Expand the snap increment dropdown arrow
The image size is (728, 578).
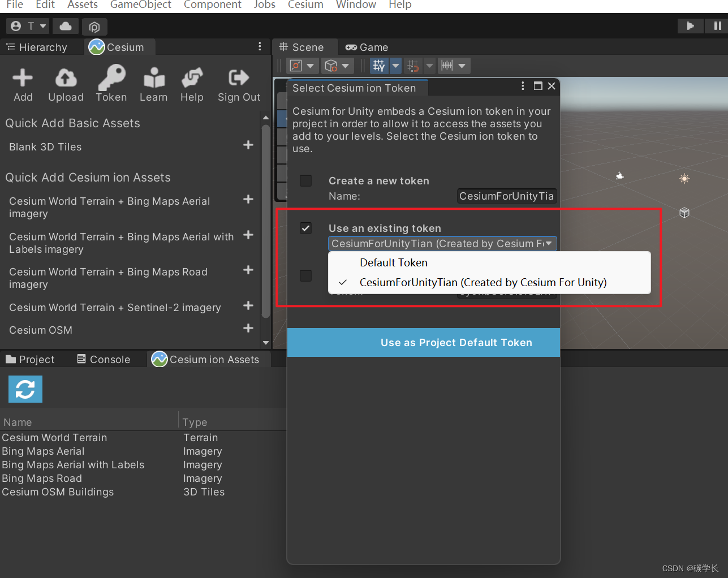[429, 66]
